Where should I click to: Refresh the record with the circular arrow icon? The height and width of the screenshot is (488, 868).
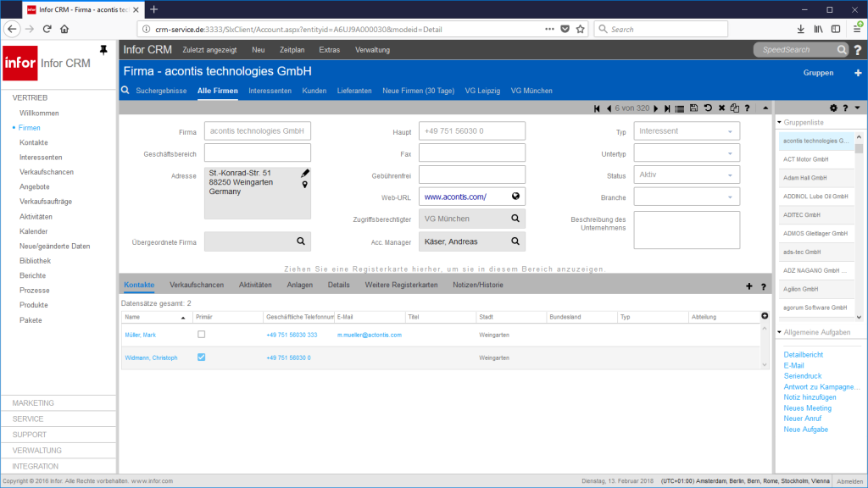point(708,108)
